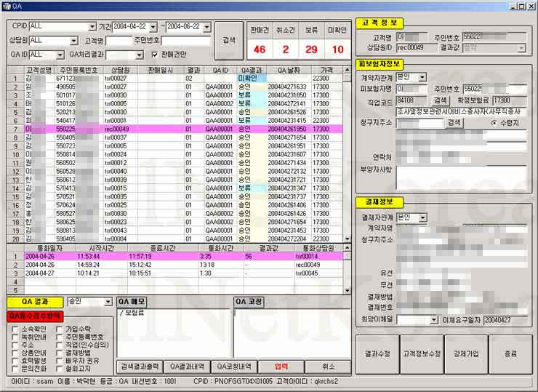Open QA코칭내역 history

point(233,367)
